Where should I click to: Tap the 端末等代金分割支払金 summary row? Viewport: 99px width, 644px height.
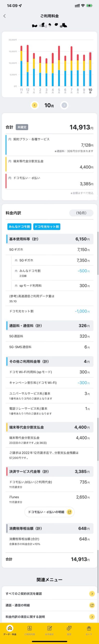pyautogui.click(x=49, y=164)
